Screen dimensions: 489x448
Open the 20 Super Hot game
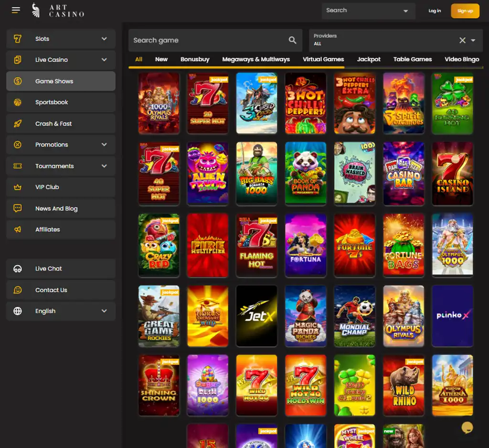click(208, 103)
